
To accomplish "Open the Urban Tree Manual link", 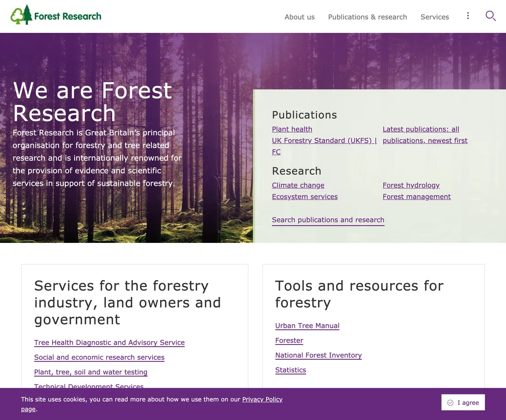I will pyautogui.click(x=307, y=326).
